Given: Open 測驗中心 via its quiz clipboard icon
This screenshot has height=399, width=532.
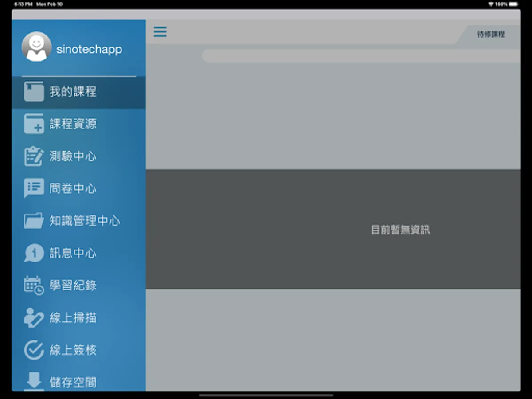Looking at the screenshot, I should (34, 156).
